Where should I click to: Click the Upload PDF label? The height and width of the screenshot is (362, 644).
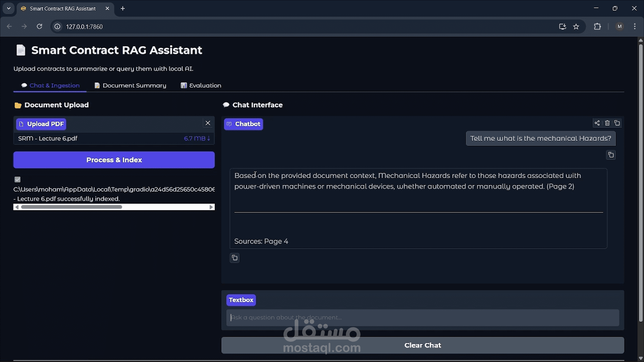coord(41,124)
